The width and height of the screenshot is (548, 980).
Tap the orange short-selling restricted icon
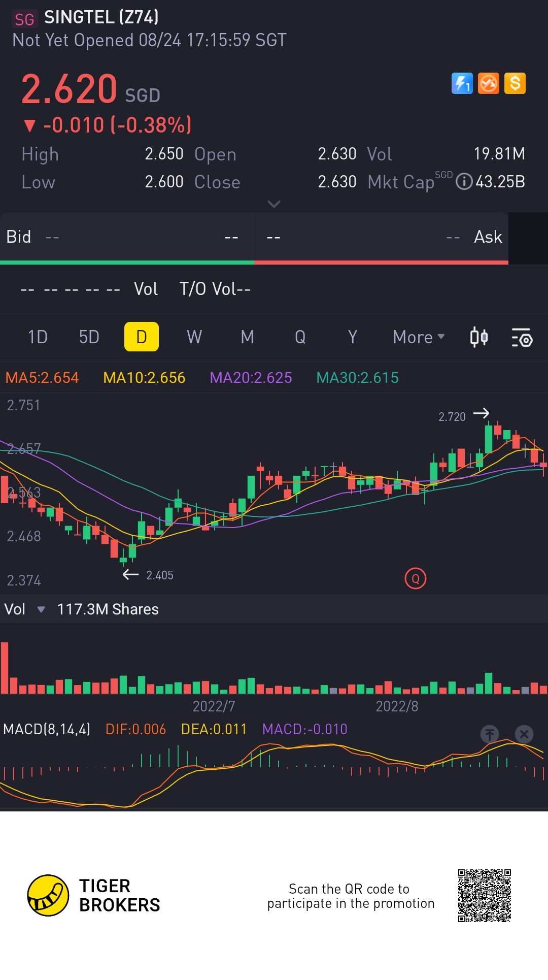[x=489, y=83]
